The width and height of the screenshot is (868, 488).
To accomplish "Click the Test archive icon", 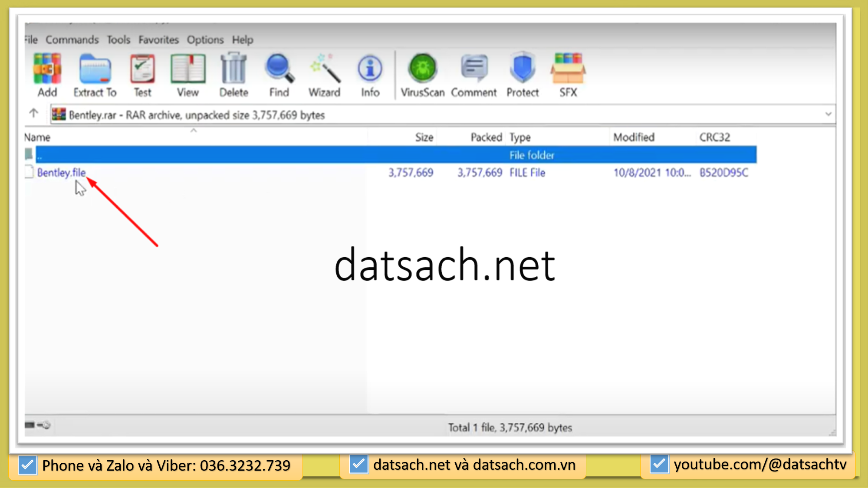I will (142, 69).
